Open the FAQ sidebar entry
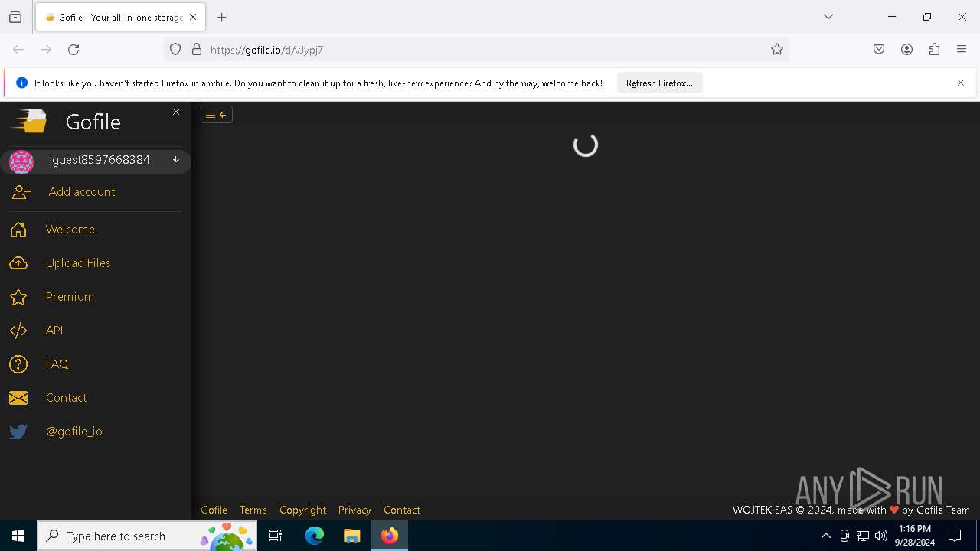 [57, 364]
